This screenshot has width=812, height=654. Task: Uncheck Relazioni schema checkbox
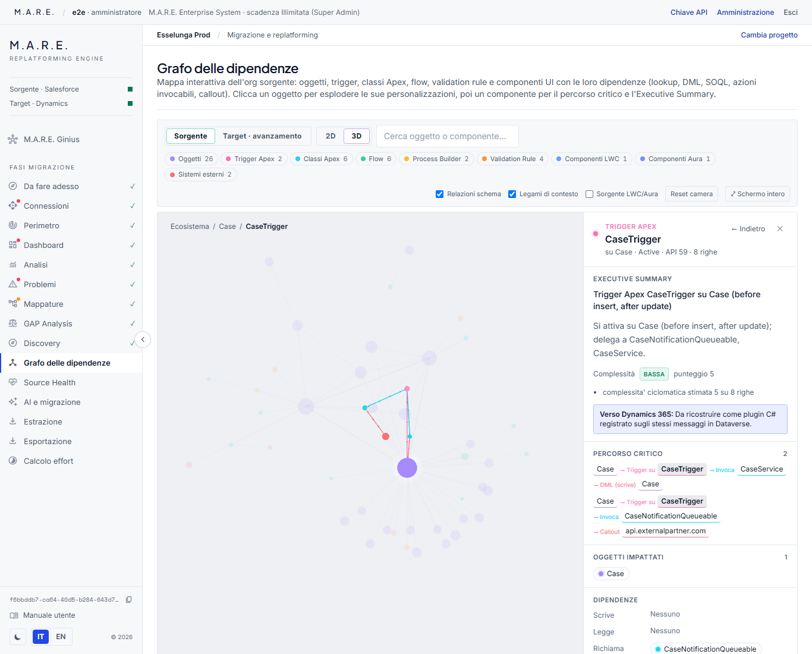[439, 194]
